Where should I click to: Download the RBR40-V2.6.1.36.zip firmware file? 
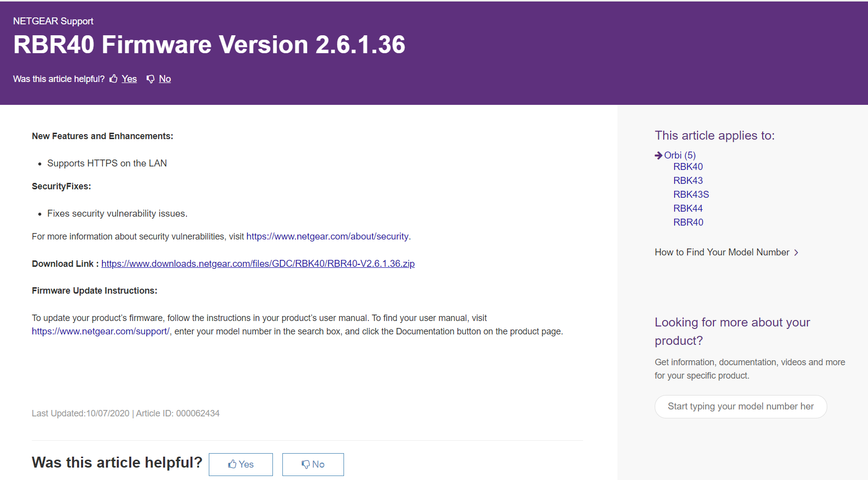point(258,264)
